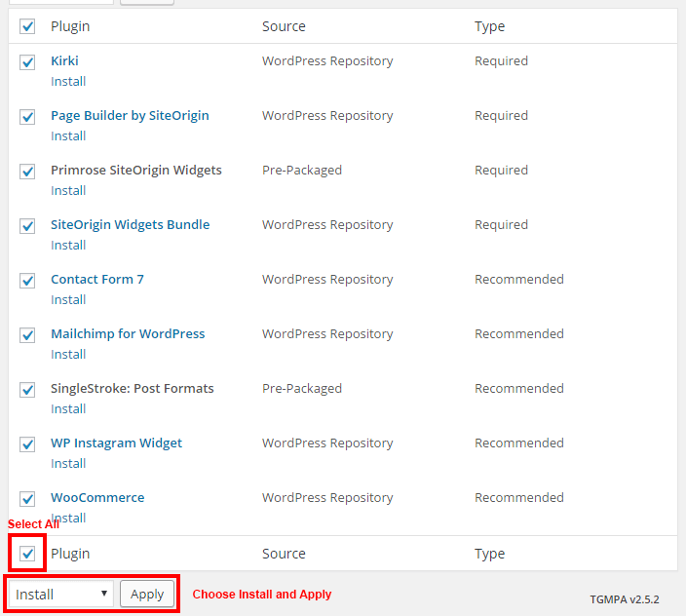Click Install under SiteOrigin Widgets Bundle
The width and height of the screenshot is (686, 616).
tap(68, 245)
